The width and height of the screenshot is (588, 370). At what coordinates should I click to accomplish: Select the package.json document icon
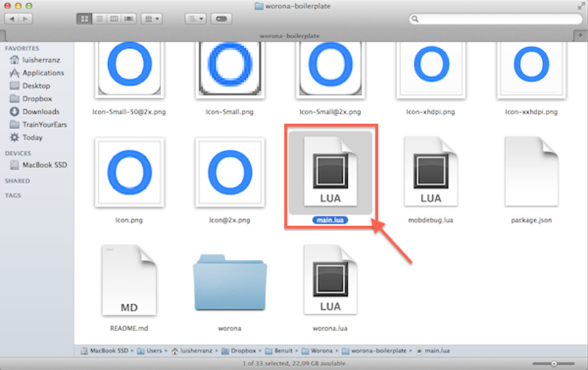tap(531, 172)
